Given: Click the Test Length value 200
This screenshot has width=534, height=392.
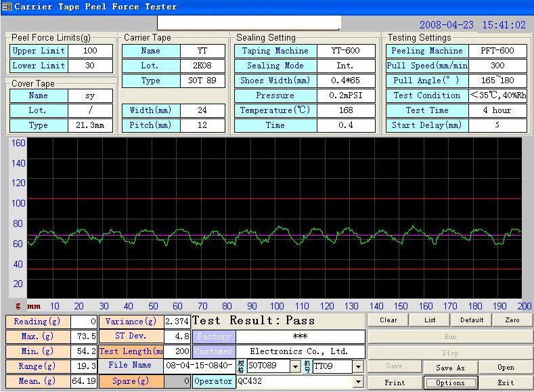Looking at the screenshot, I should pos(177,351).
